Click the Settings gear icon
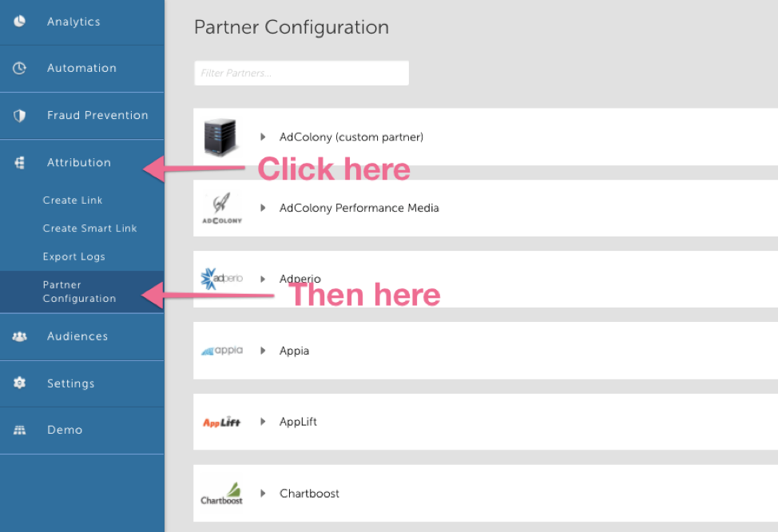 point(20,383)
